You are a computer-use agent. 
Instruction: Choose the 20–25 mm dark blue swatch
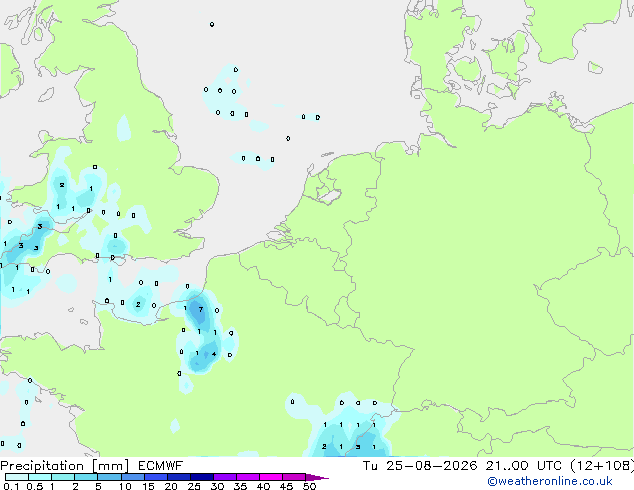pyautogui.click(x=178, y=477)
